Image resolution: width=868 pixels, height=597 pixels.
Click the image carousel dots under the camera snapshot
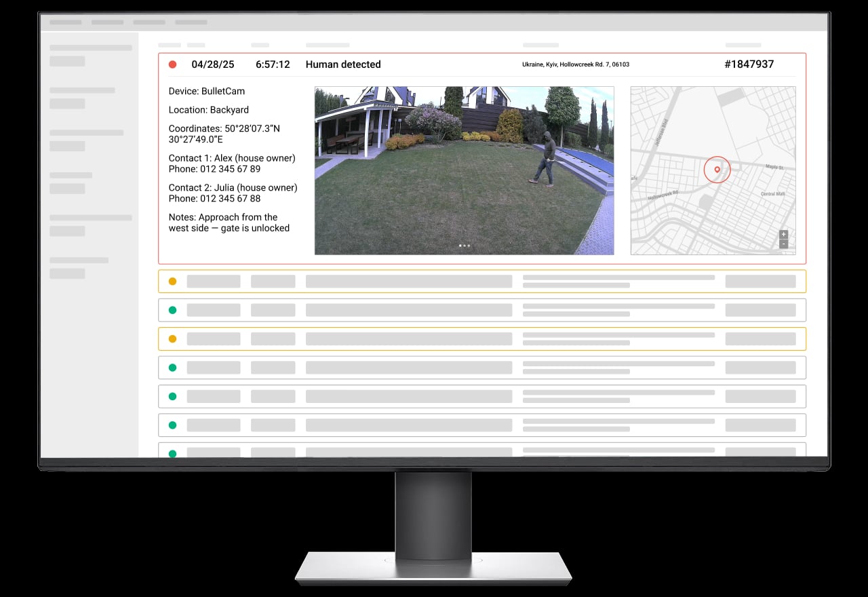click(464, 246)
